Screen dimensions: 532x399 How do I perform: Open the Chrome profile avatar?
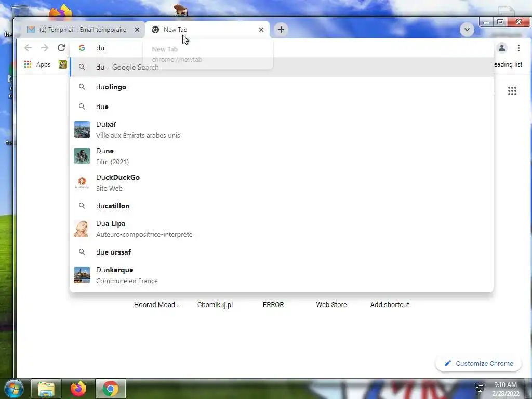502,48
